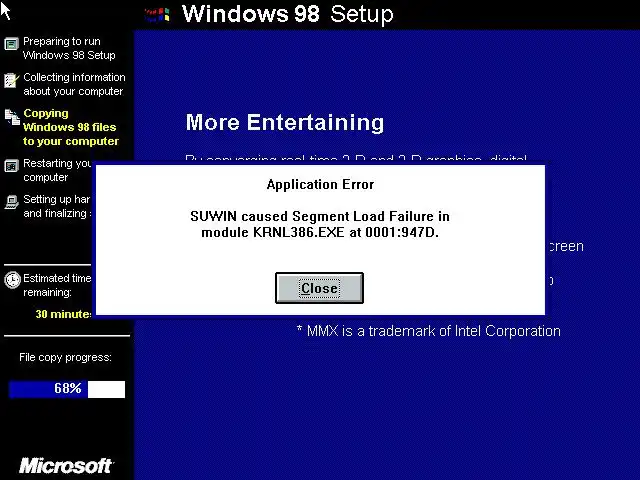The height and width of the screenshot is (480, 640).
Task: Click 'Copying Windows 98 files to your computer' text
Action: point(71,127)
